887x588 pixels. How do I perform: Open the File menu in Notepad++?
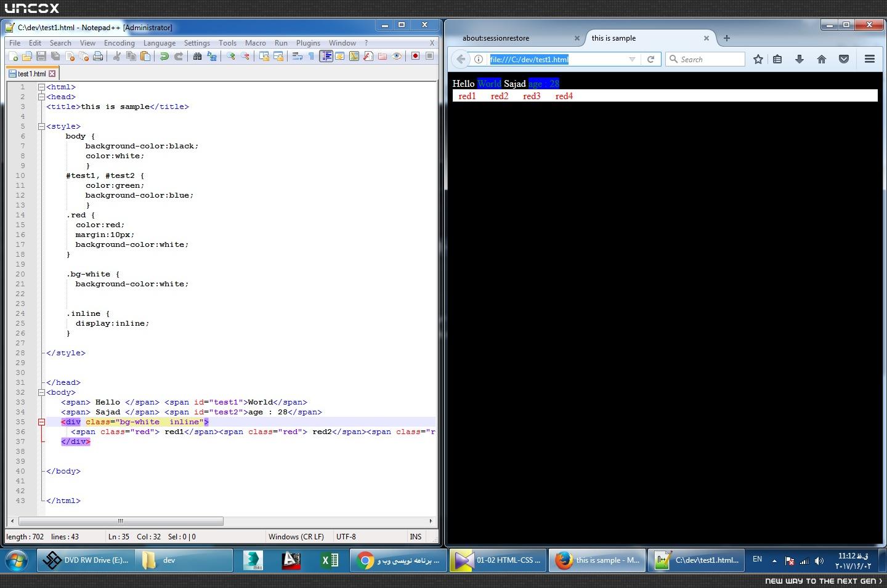[15, 43]
